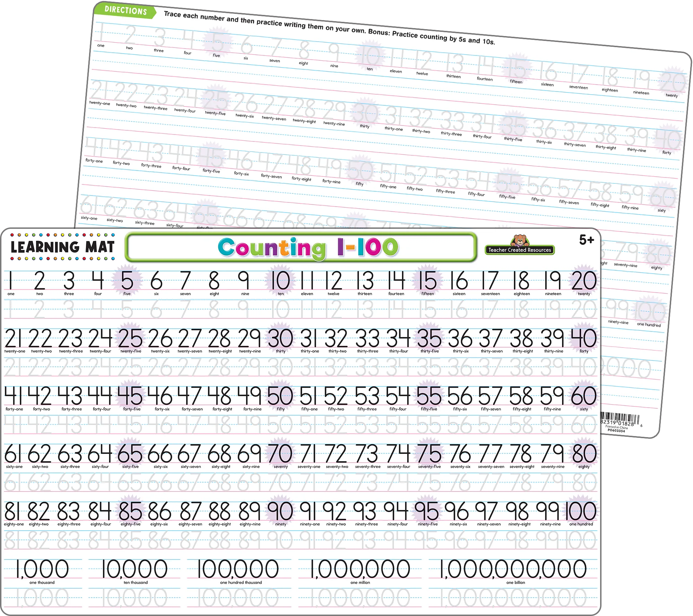The image size is (693, 616).
Task: Click the 'eighty-one' word label
Action: point(14,524)
